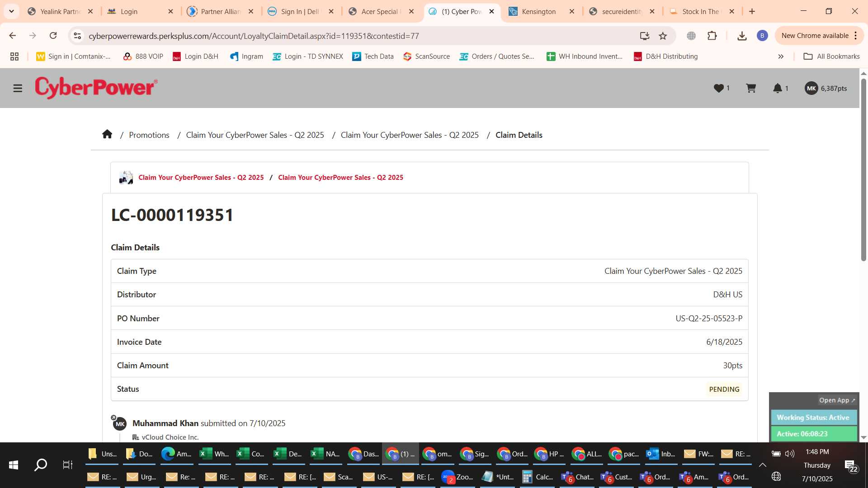This screenshot has height=488, width=868.
Task: Open 888 VOIP bookmark
Action: [143, 56]
